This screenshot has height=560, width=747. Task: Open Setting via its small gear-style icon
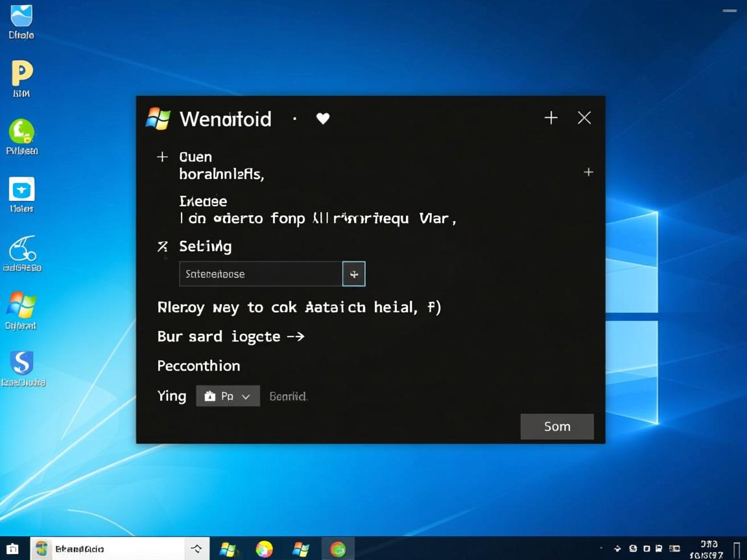click(x=161, y=246)
